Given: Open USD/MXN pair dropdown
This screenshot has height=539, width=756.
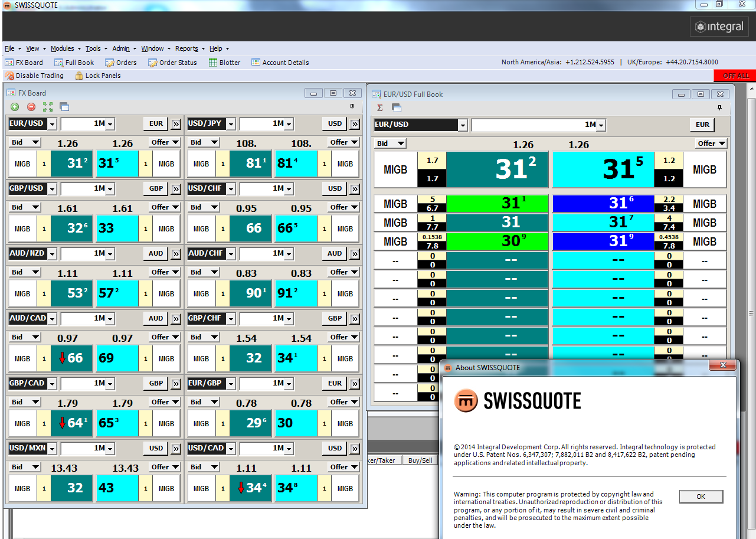Looking at the screenshot, I should pos(52,449).
